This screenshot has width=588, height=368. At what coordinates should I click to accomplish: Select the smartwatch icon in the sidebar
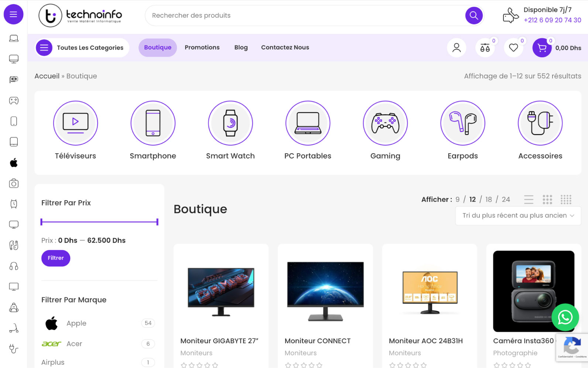pos(14,204)
